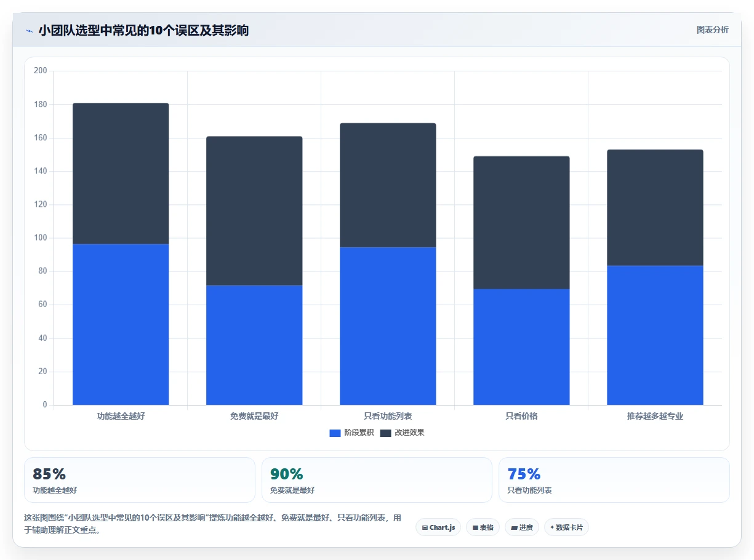Click the blue bar segment for 只看价格

(521, 347)
